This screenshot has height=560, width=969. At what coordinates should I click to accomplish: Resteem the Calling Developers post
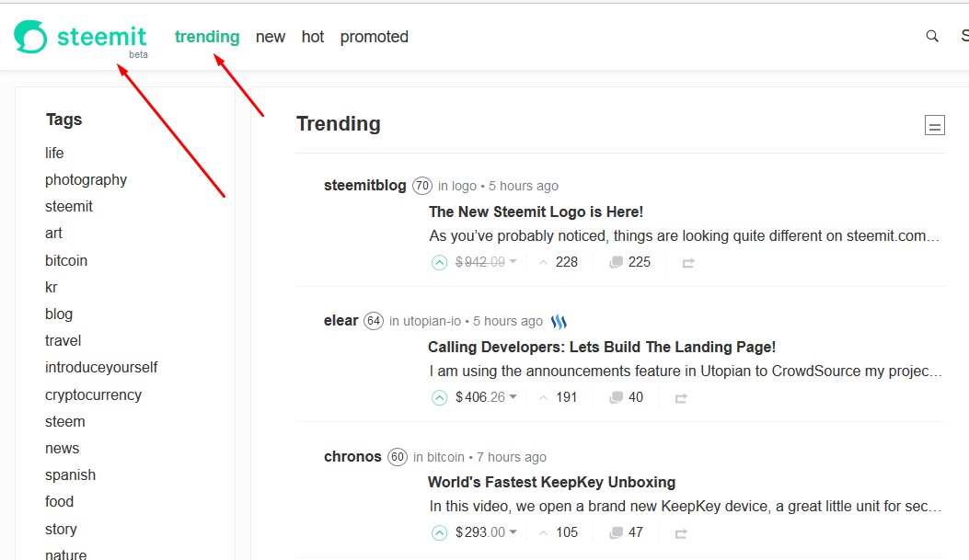[x=680, y=398]
